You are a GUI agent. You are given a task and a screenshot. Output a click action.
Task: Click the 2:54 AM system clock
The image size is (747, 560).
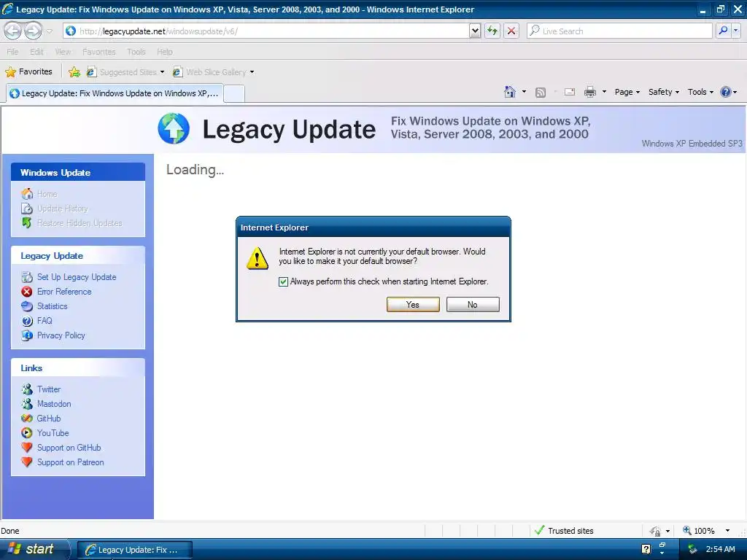tap(720, 549)
